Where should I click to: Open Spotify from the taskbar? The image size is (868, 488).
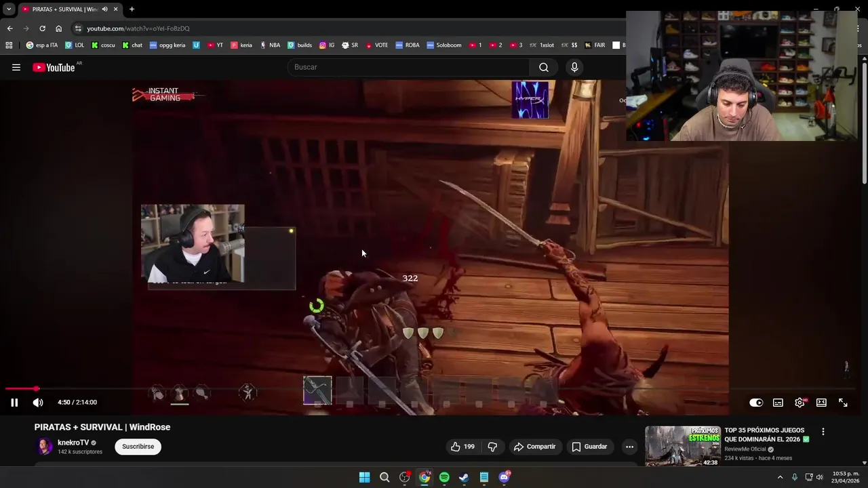(444, 477)
